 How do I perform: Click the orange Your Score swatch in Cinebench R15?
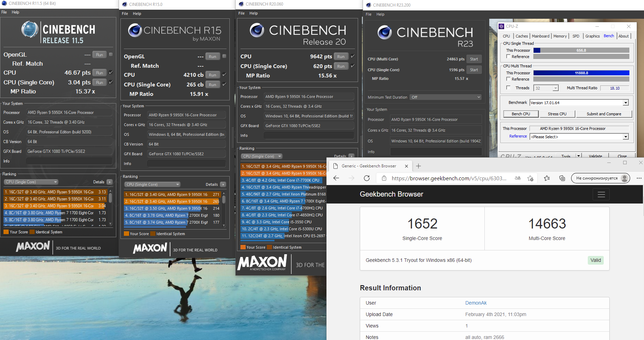pos(127,234)
